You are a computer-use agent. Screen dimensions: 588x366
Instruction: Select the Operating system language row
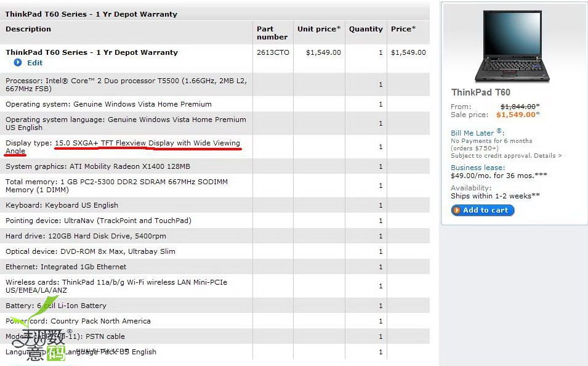coord(215,123)
